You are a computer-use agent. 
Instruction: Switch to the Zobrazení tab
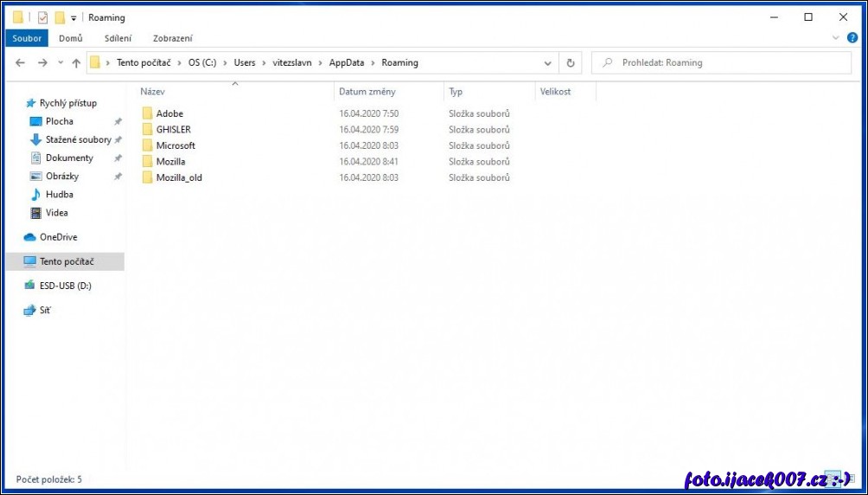172,38
